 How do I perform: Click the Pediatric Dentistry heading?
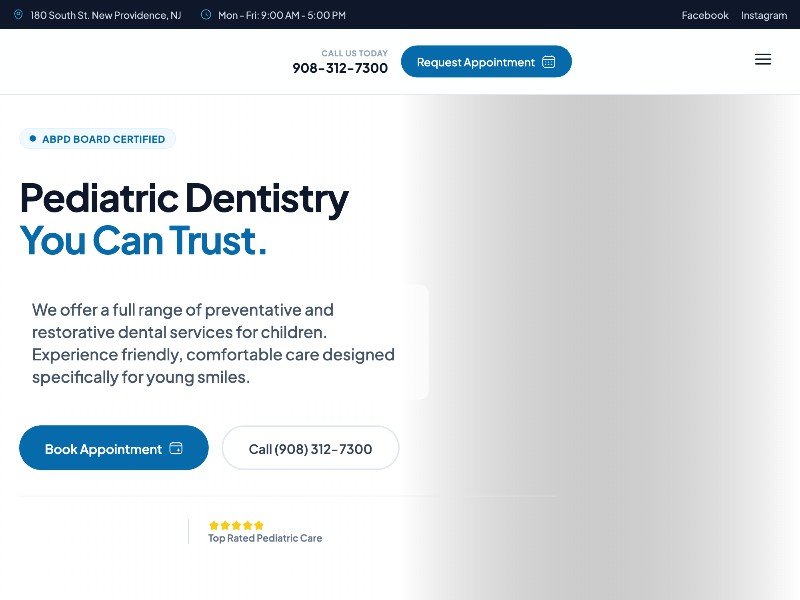pos(184,198)
